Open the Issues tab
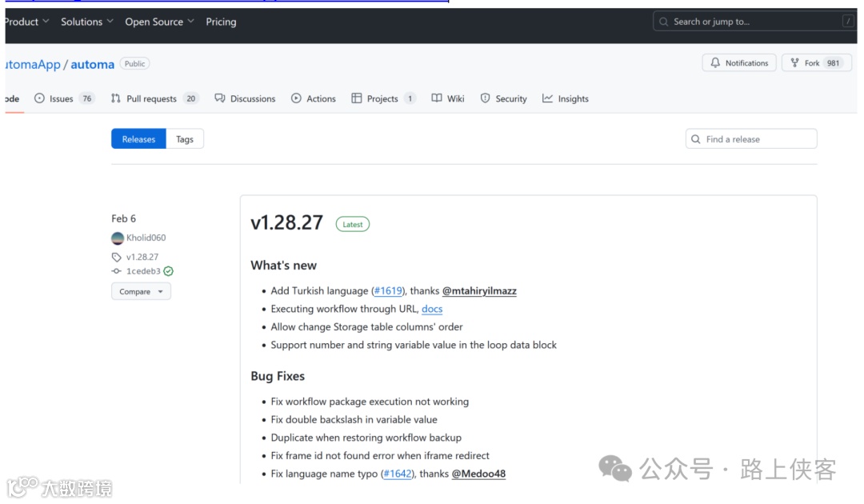The width and height of the screenshot is (864, 504). 64,98
